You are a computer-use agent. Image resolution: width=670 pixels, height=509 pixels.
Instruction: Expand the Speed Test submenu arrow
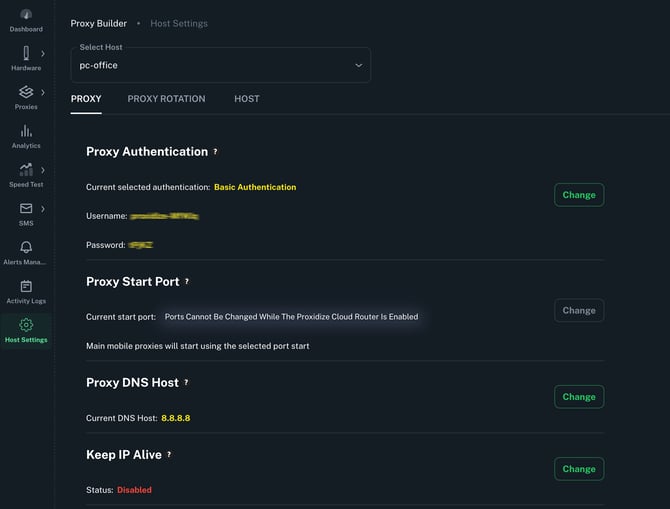(x=43, y=170)
